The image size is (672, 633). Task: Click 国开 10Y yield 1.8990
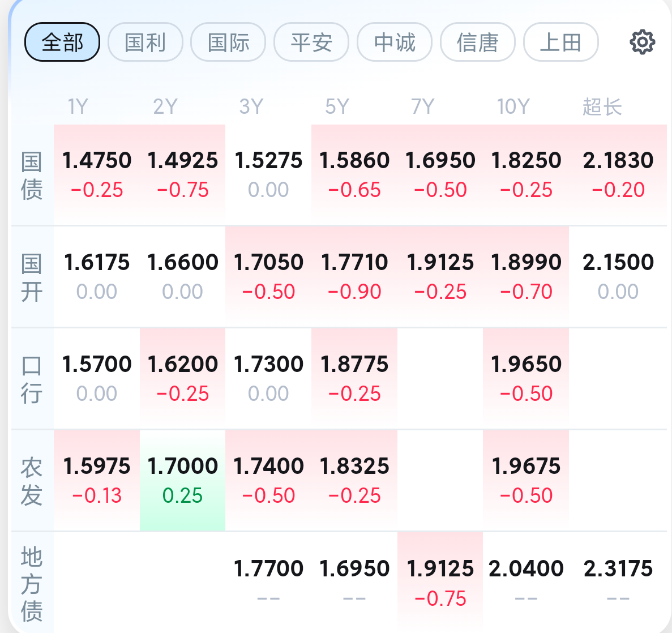[526, 276]
